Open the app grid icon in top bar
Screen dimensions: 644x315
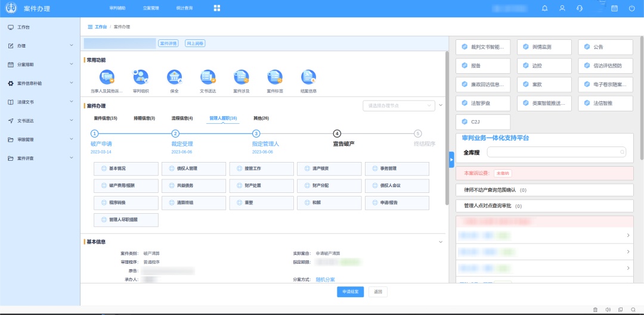coord(217,8)
